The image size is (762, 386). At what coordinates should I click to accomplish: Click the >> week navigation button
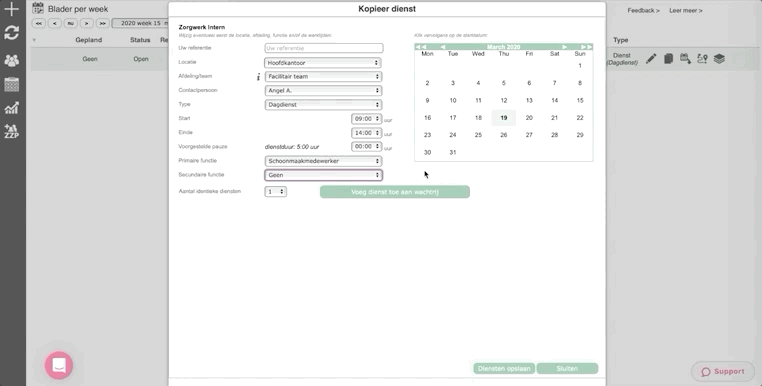(102, 23)
